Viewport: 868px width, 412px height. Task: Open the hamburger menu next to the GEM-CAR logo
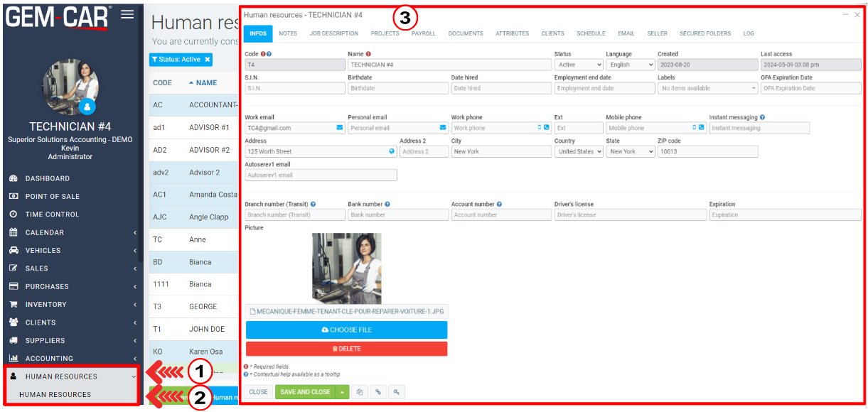coord(127,14)
